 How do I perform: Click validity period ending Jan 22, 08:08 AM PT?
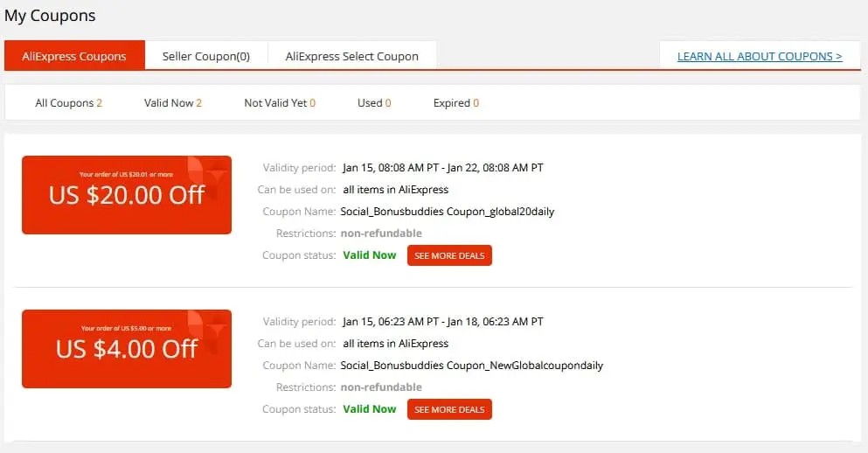click(443, 167)
